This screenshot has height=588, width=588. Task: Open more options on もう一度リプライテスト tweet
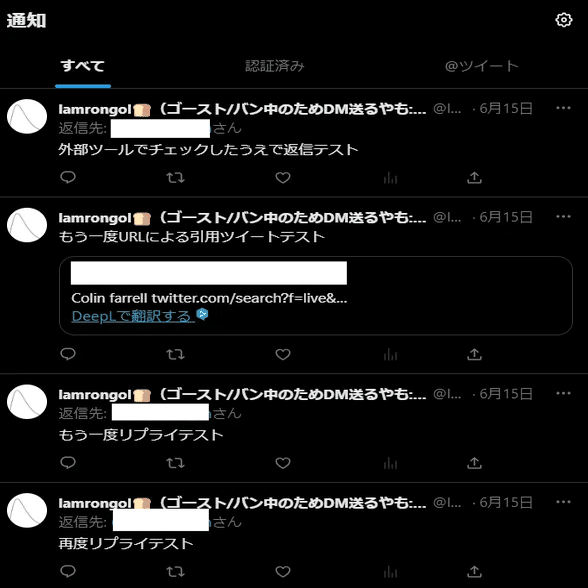click(x=563, y=393)
